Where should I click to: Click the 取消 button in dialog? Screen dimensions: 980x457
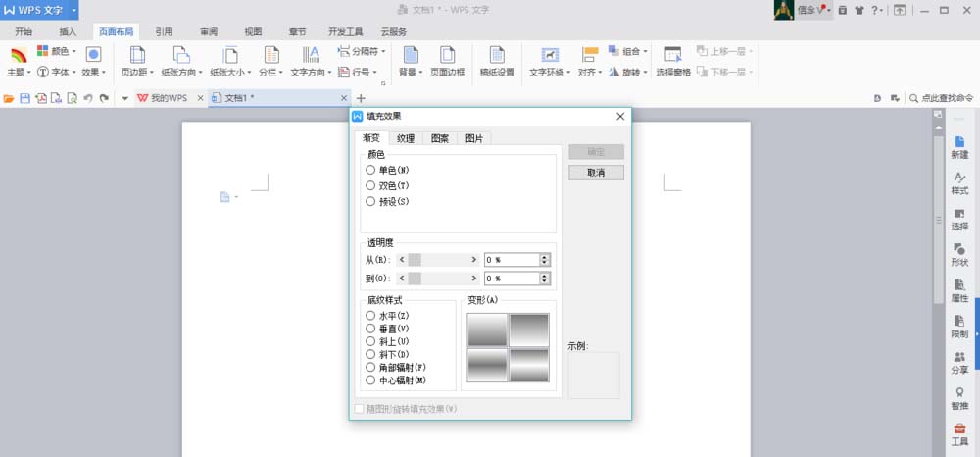tap(596, 173)
